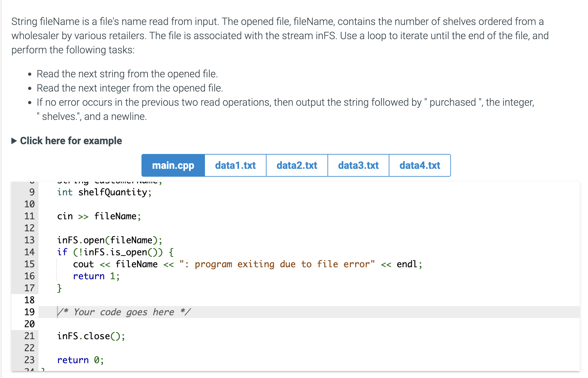Click the cout error message string on line 15

click(277, 264)
